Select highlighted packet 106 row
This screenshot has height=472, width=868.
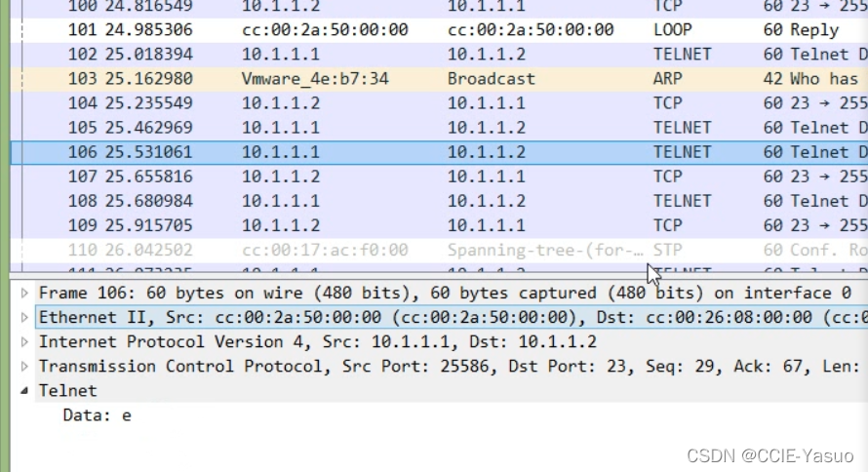pyautogui.click(x=439, y=152)
